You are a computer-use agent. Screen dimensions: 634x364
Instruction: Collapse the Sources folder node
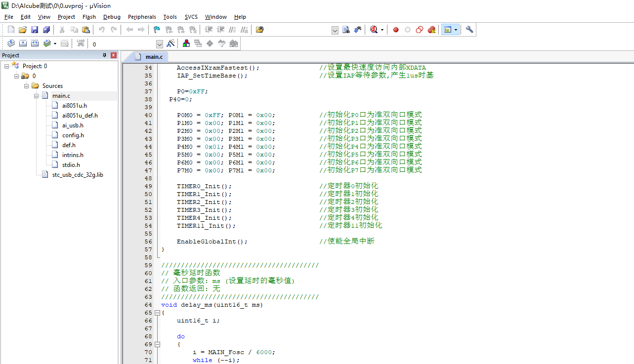pos(27,86)
